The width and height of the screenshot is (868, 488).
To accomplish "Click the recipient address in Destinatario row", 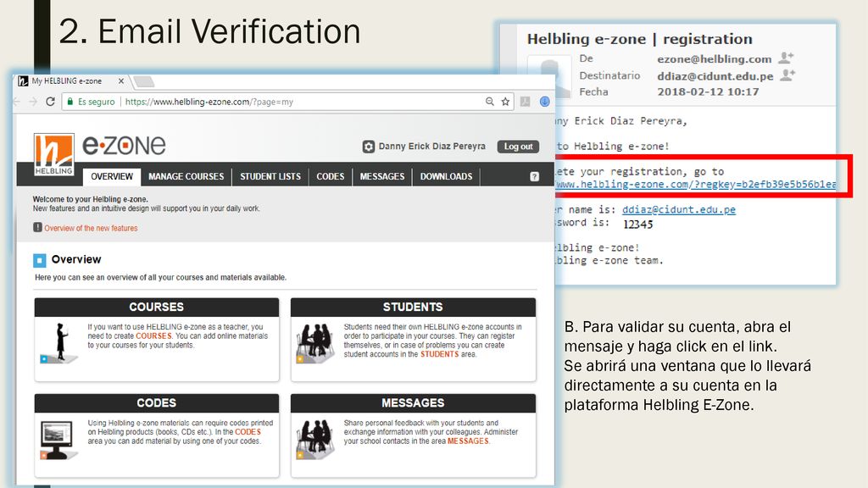I will pyautogui.click(x=715, y=75).
